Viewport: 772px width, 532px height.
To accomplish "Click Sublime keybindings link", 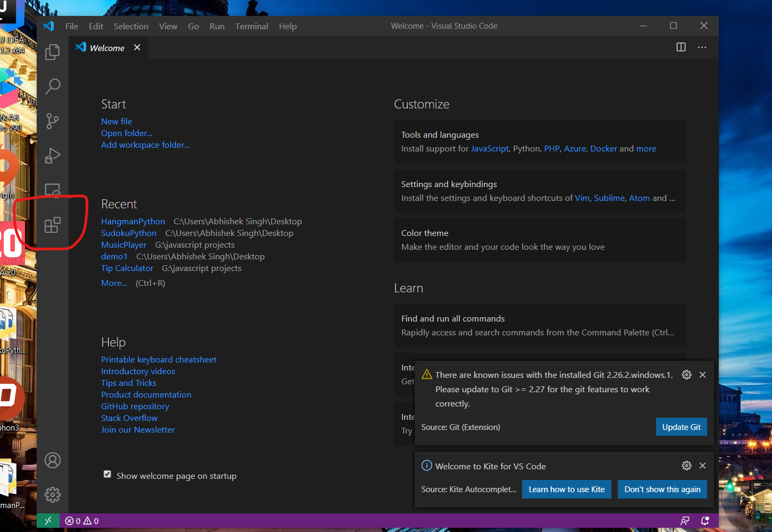I will click(609, 198).
